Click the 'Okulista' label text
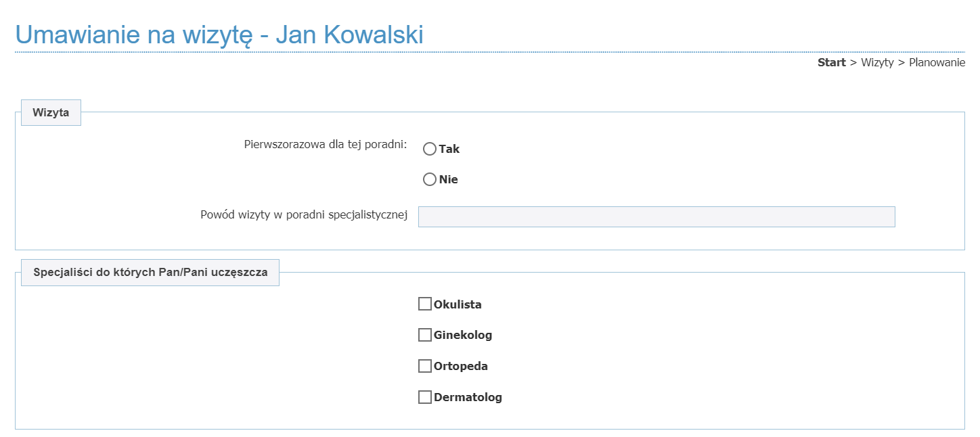Image resolution: width=980 pixels, height=437 pixels. (x=458, y=304)
